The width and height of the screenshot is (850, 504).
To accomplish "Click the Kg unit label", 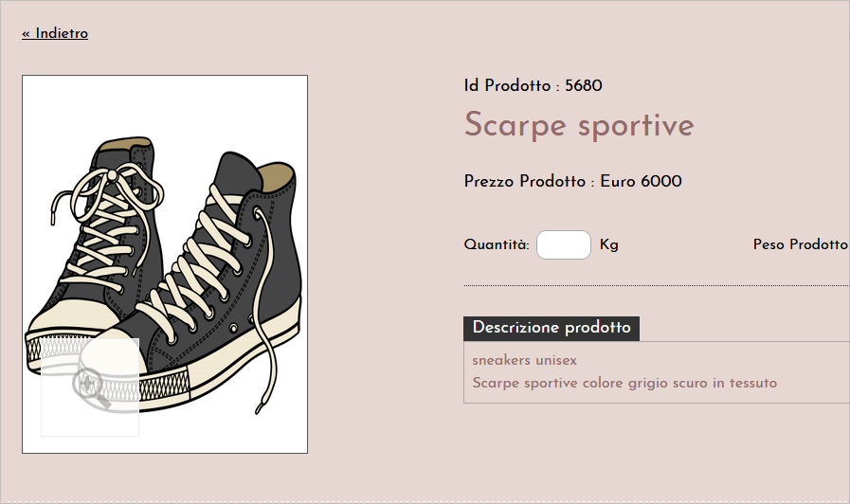I will point(608,245).
